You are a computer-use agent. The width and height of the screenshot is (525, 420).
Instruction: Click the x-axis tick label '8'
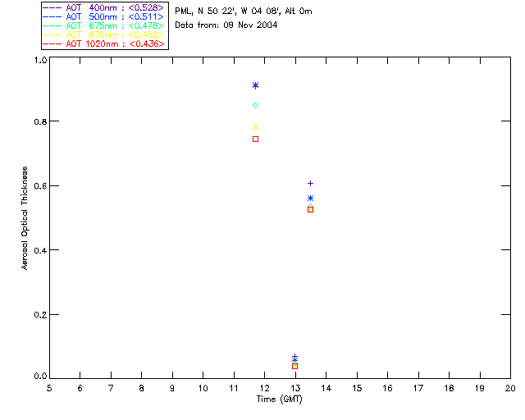point(141,388)
